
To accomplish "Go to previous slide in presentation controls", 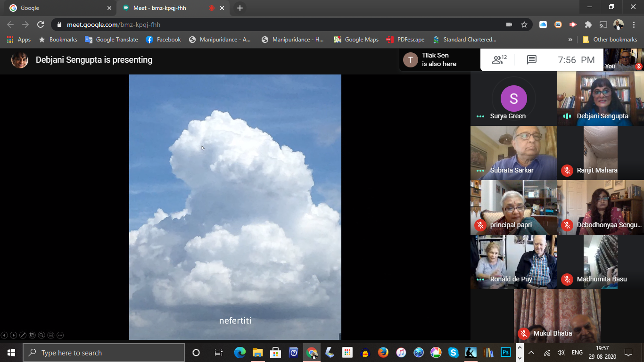I will (4, 335).
